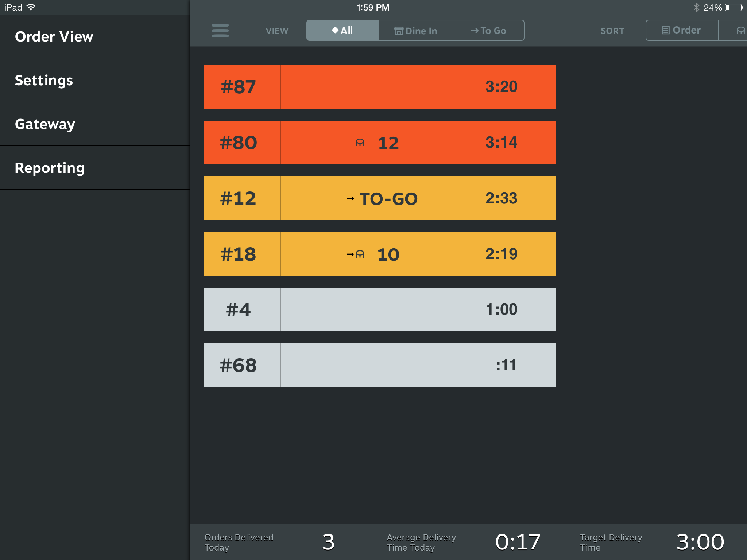Open order #68 with :11 timer

(380, 365)
